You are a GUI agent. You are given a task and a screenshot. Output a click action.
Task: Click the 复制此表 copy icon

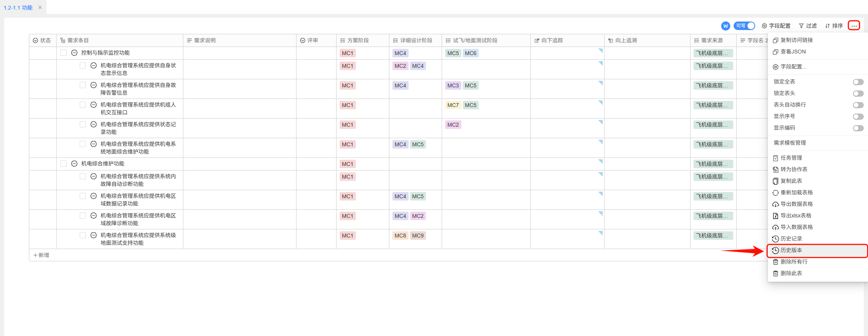pos(776,181)
